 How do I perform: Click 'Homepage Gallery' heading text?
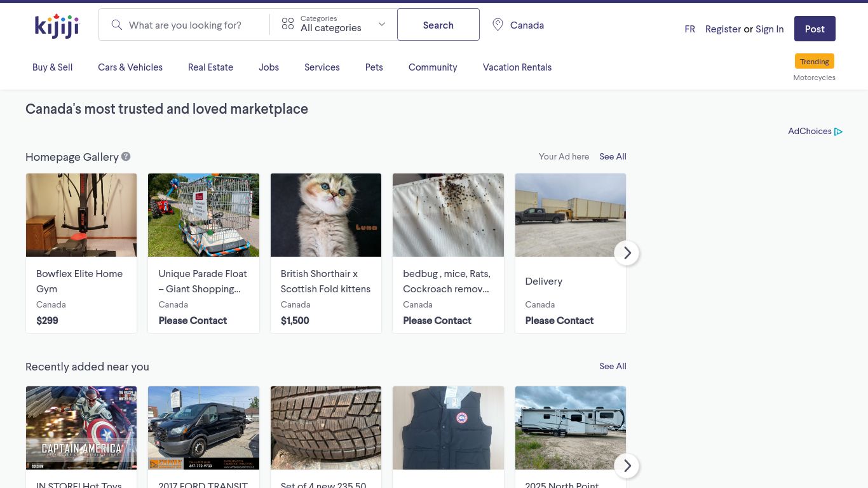72,157
